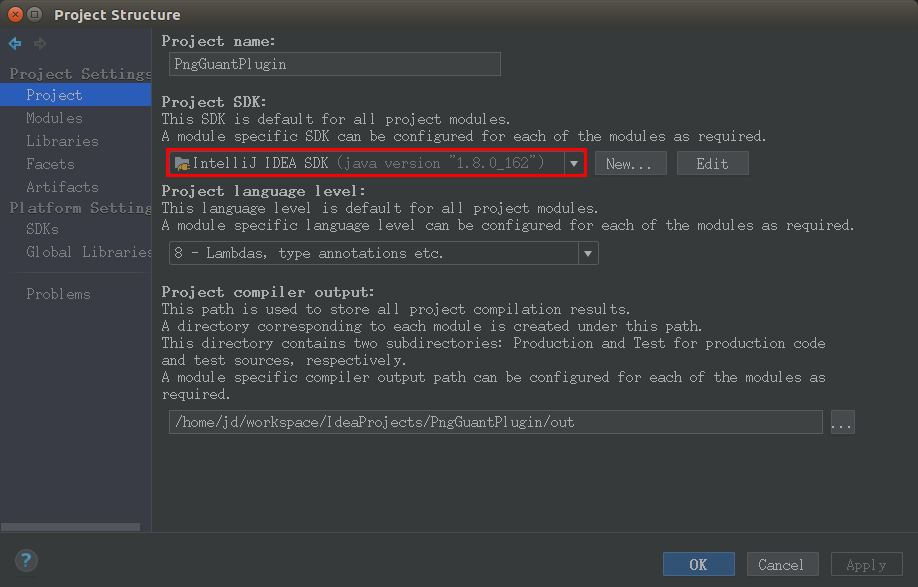This screenshot has height=587, width=918.
Task: Expand the language level dropdown arrow
Action: pyautogui.click(x=588, y=253)
